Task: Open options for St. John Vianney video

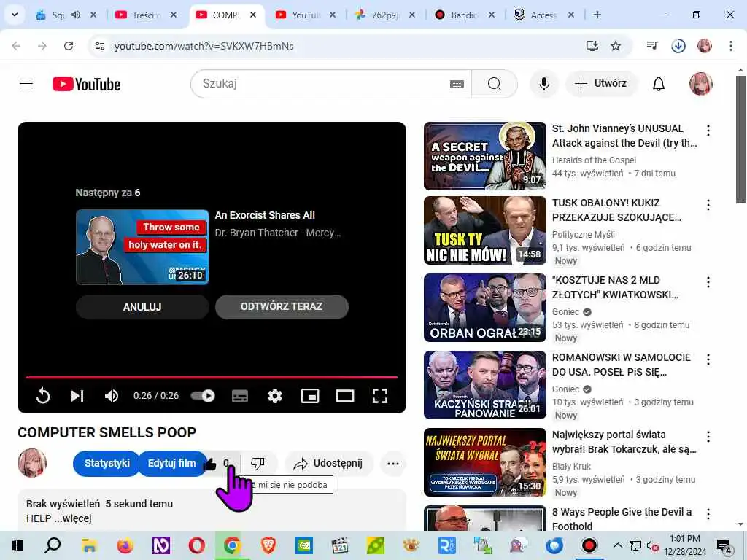Action: (x=708, y=131)
